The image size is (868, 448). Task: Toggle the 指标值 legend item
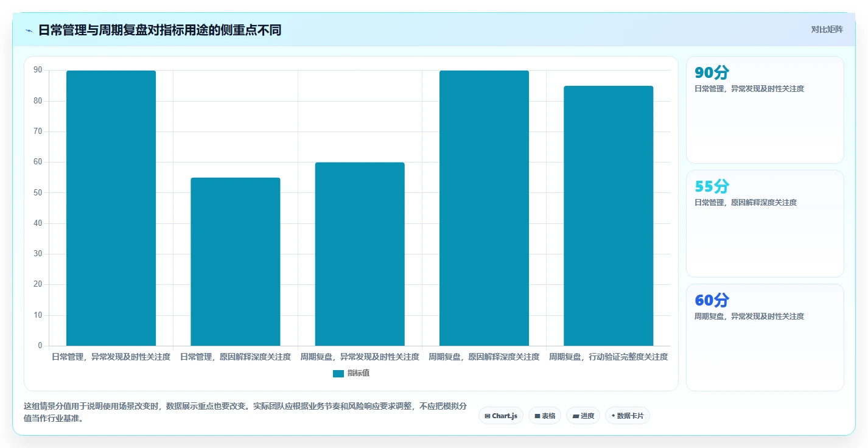(351, 373)
